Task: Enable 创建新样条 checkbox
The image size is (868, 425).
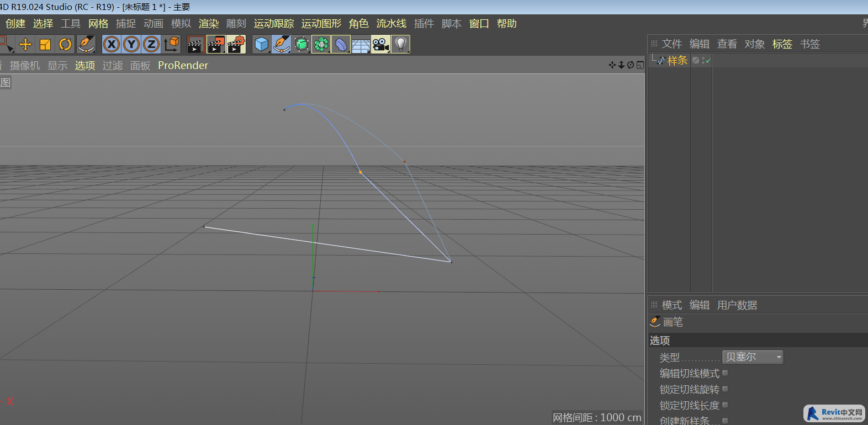Action: (x=726, y=421)
